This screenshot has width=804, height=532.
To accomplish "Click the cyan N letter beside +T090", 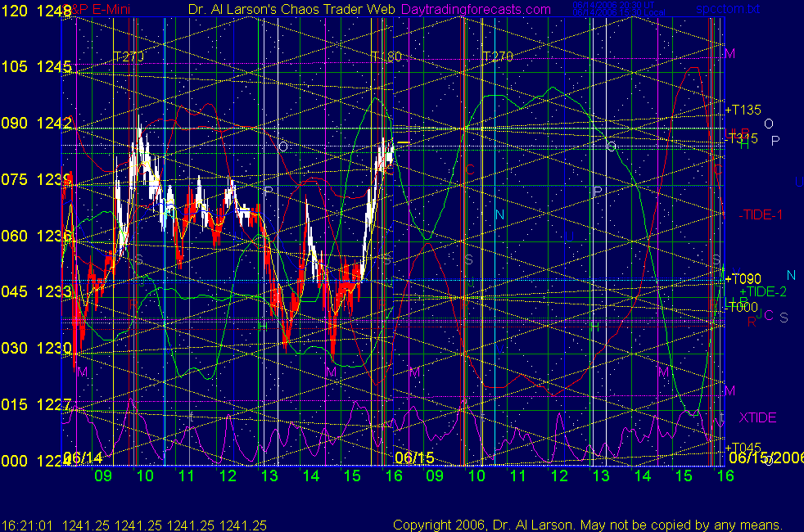I will (791, 275).
